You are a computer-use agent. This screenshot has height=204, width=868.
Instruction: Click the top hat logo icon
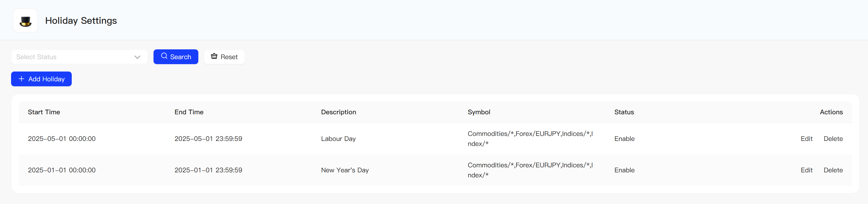(26, 21)
